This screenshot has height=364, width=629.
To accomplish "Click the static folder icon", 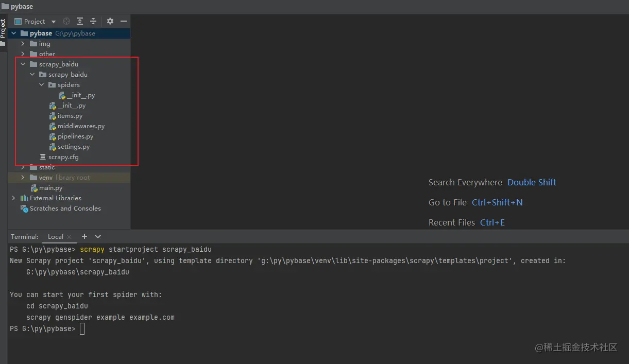I will [x=33, y=167].
